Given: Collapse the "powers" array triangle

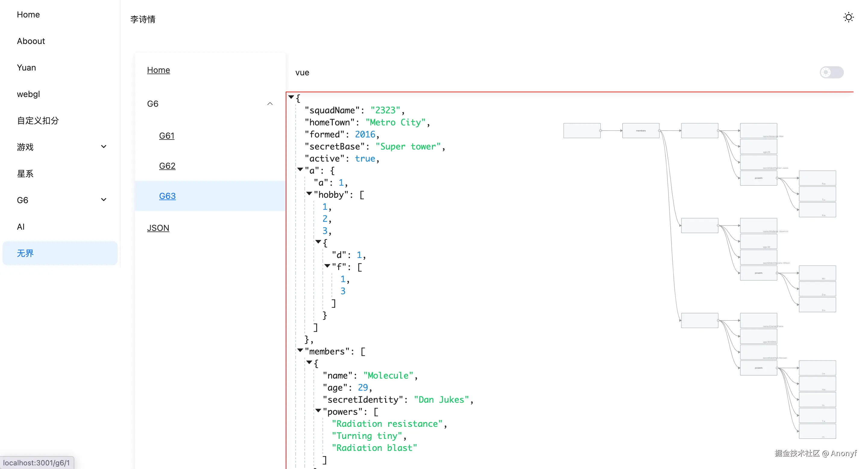Looking at the screenshot, I should (318, 411).
